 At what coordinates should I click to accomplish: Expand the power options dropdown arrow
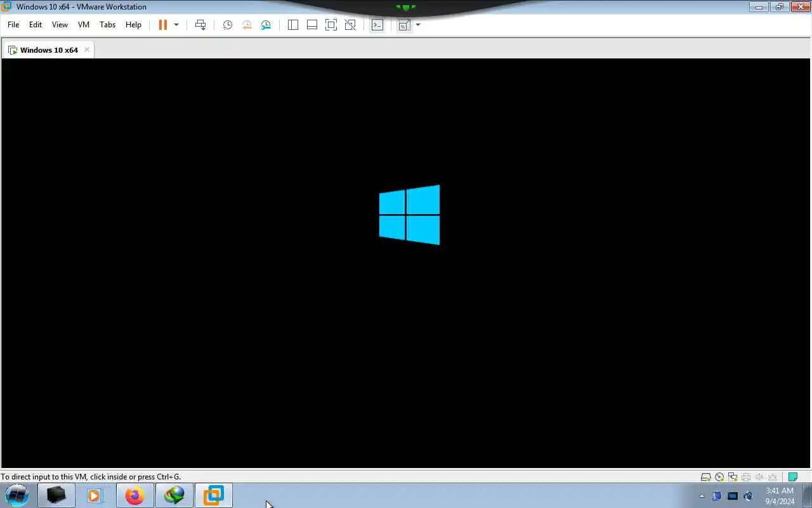tap(176, 25)
